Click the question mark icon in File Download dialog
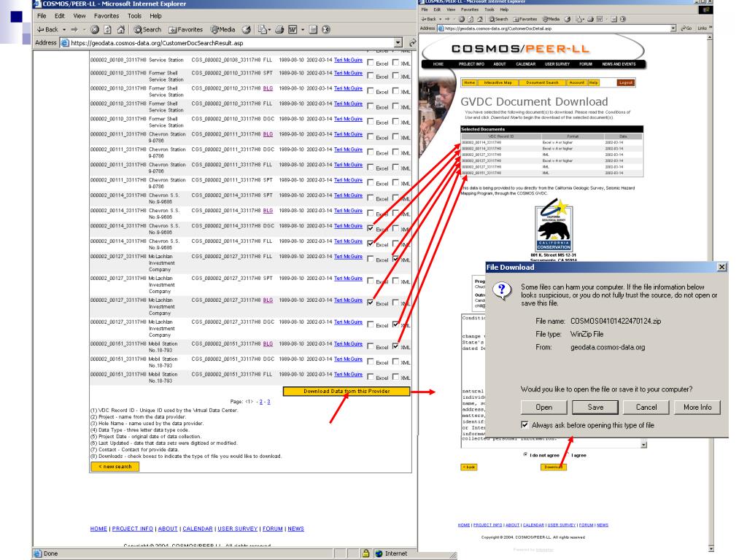 pyautogui.click(x=502, y=290)
